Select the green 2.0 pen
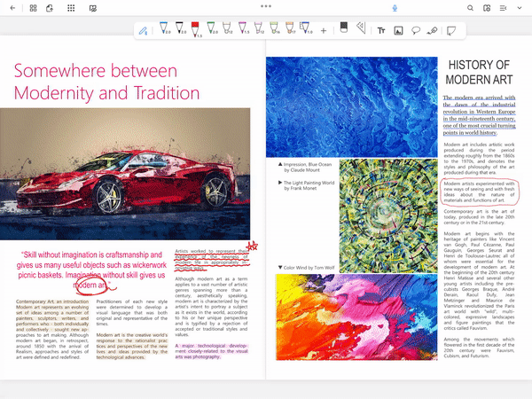The height and width of the screenshot is (399, 532). tap(211, 28)
